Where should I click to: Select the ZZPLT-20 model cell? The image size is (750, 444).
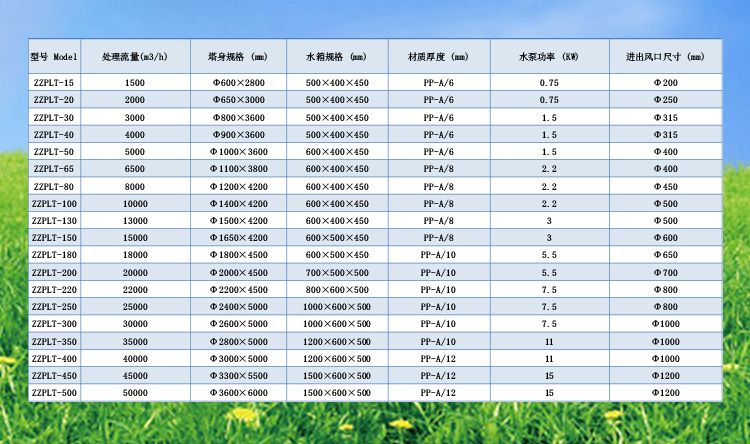(x=54, y=100)
